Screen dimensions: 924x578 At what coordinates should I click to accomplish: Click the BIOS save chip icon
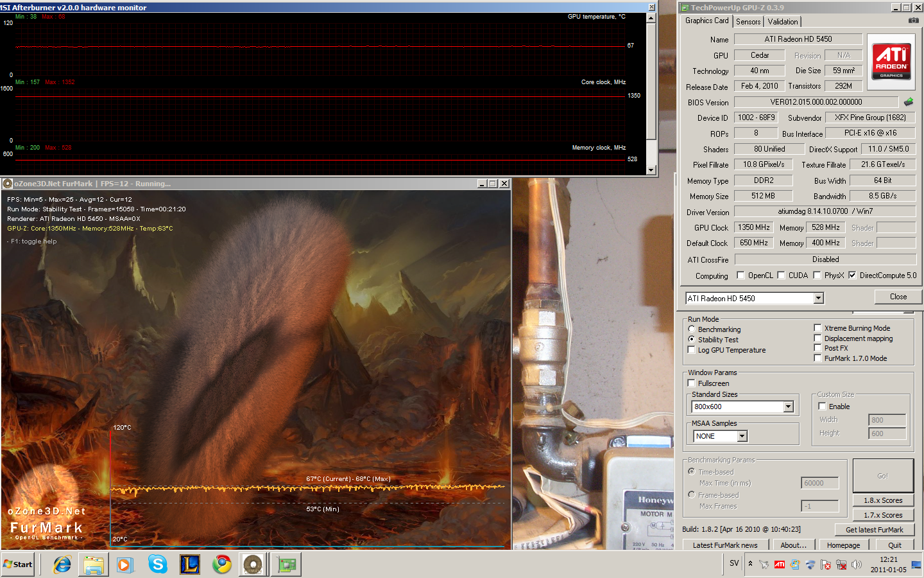[909, 102]
